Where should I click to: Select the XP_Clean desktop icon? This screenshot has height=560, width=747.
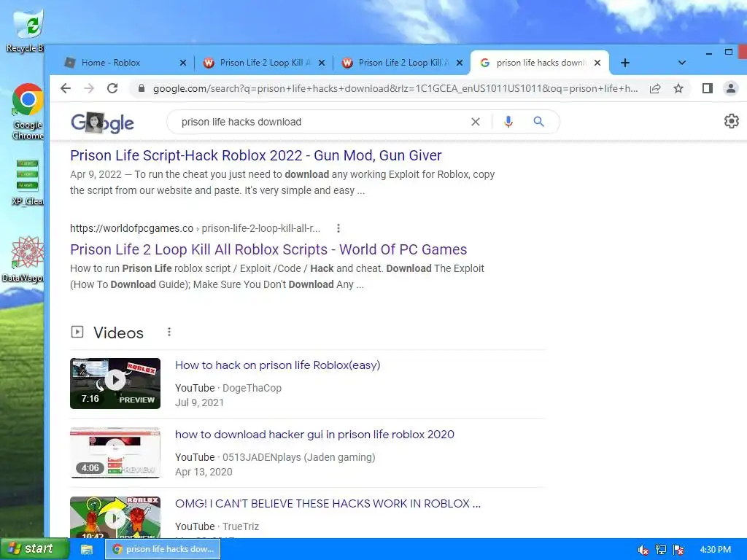(x=28, y=182)
